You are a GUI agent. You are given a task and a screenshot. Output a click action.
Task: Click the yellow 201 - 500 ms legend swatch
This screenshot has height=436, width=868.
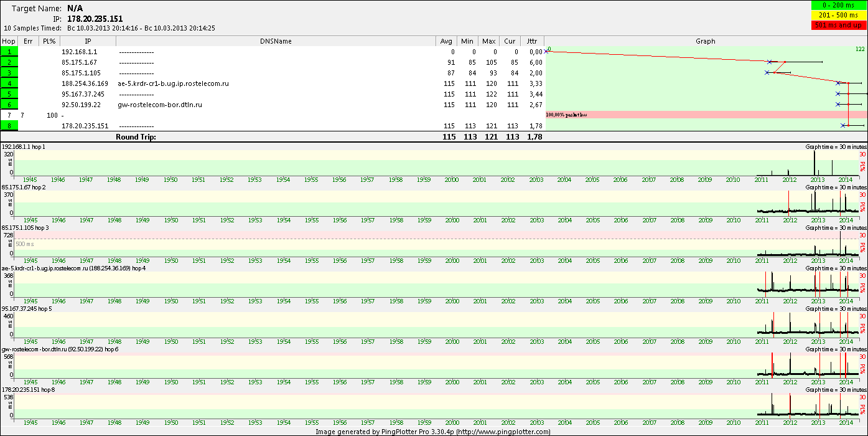[838, 15]
